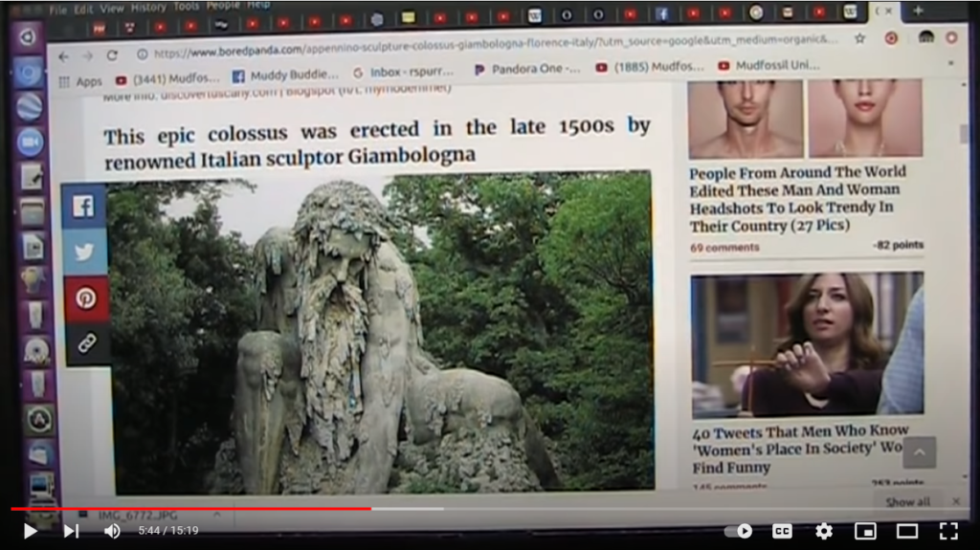Pin image using Pinterest icon
980x550 pixels.
[86, 297]
